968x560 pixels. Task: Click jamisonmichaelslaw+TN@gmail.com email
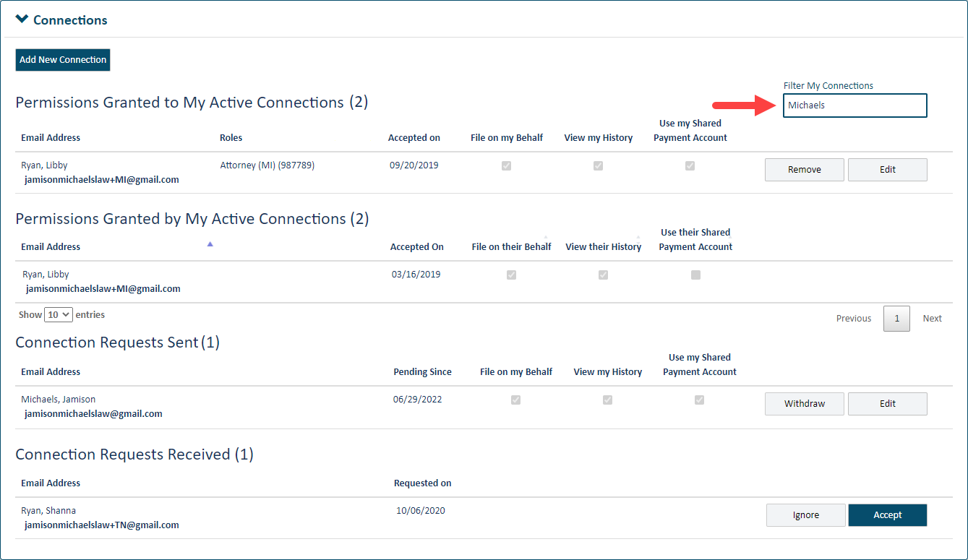point(102,525)
